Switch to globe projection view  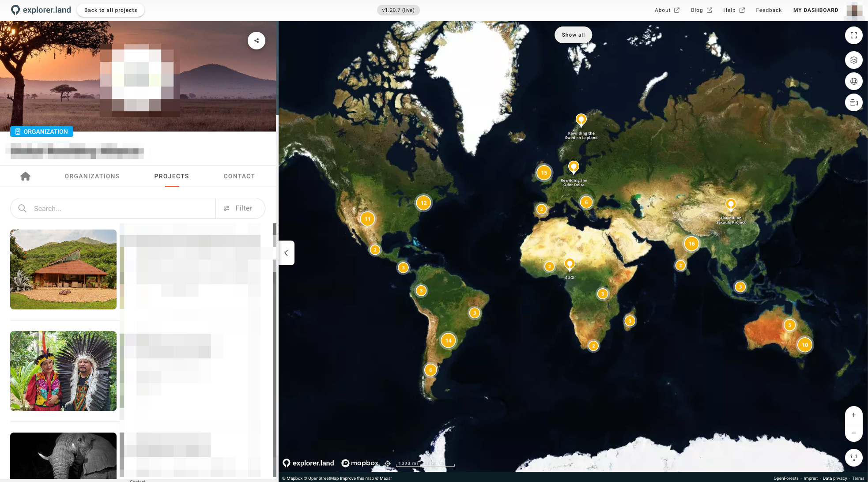coord(853,81)
